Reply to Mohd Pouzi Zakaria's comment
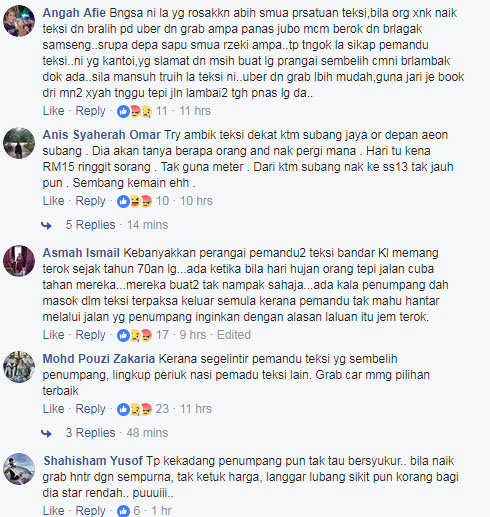Screen dimensions: 490x517 pos(90,409)
